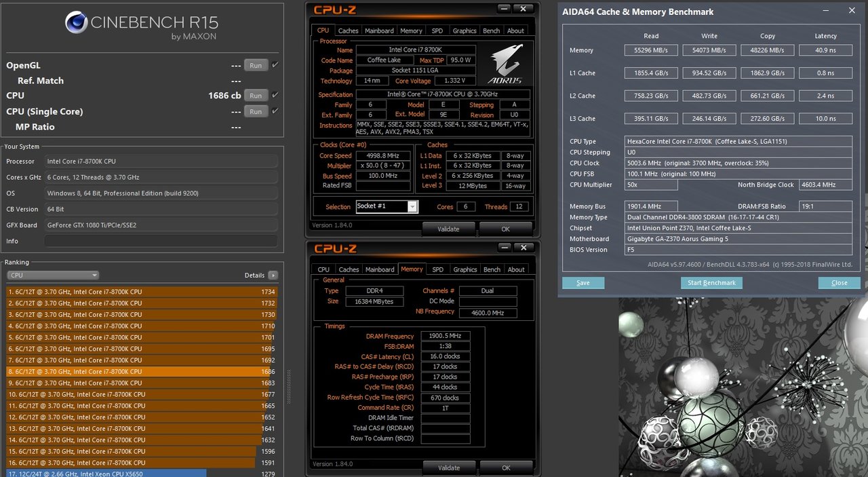
Task: Toggle the OpenGL test checkbox
Action: [x=275, y=65]
